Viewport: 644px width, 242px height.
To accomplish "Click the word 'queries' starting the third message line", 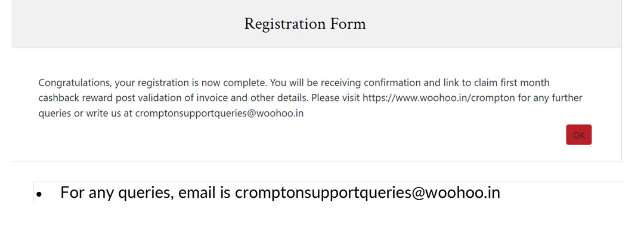I will (x=55, y=113).
